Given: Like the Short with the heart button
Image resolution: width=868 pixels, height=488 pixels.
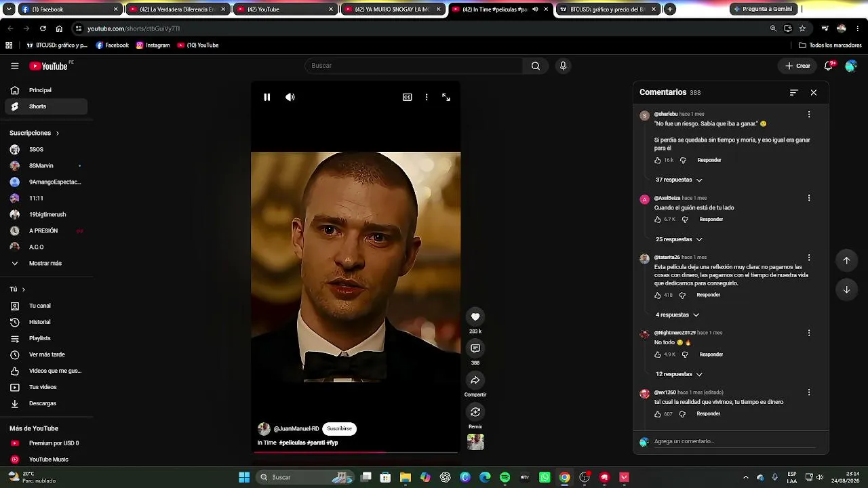Looking at the screenshot, I should pos(475,317).
